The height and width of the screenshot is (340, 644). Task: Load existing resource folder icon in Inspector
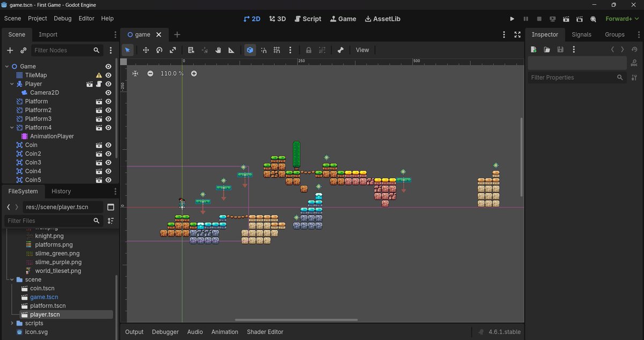(x=547, y=49)
